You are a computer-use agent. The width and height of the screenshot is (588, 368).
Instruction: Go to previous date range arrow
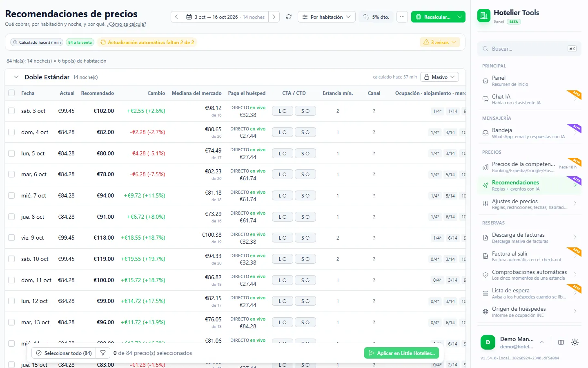tap(176, 17)
